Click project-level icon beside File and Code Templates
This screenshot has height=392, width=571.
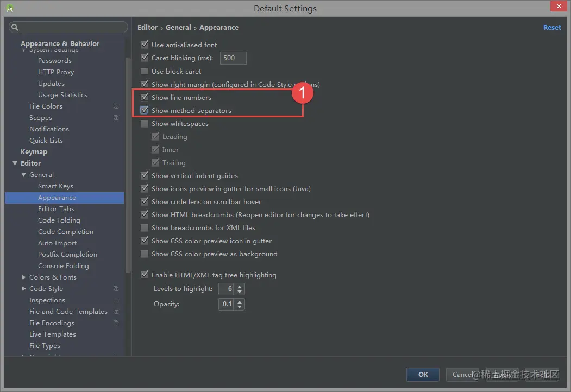(116, 312)
